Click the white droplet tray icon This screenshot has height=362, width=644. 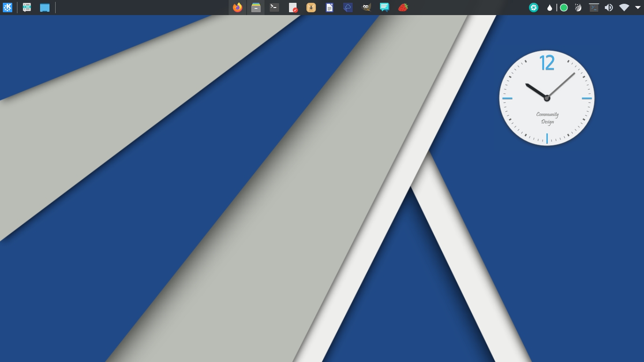(x=549, y=8)
